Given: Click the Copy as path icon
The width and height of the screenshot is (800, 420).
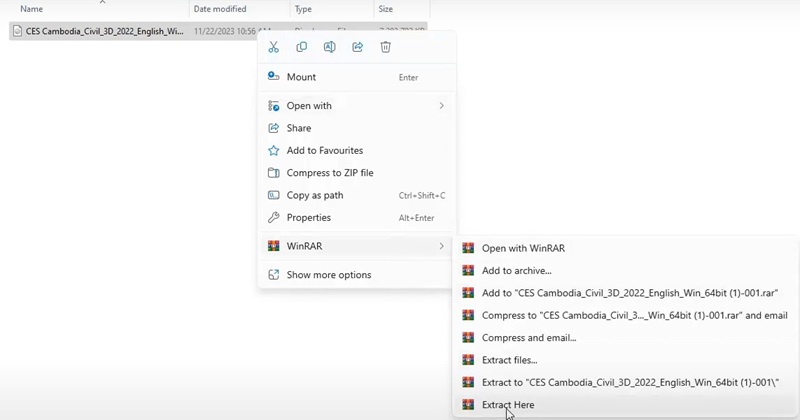Looking at the screenshot, I should click(x=273, y=195).
